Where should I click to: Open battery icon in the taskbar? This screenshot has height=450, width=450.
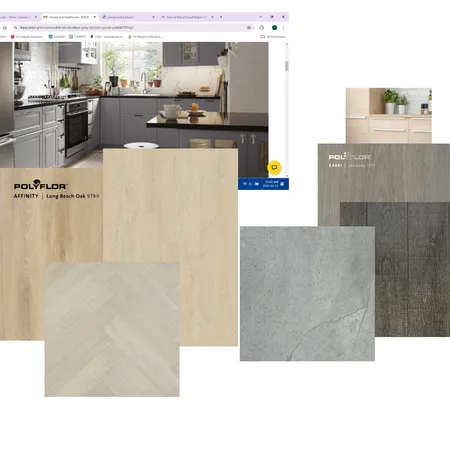[x=256, y=184]
